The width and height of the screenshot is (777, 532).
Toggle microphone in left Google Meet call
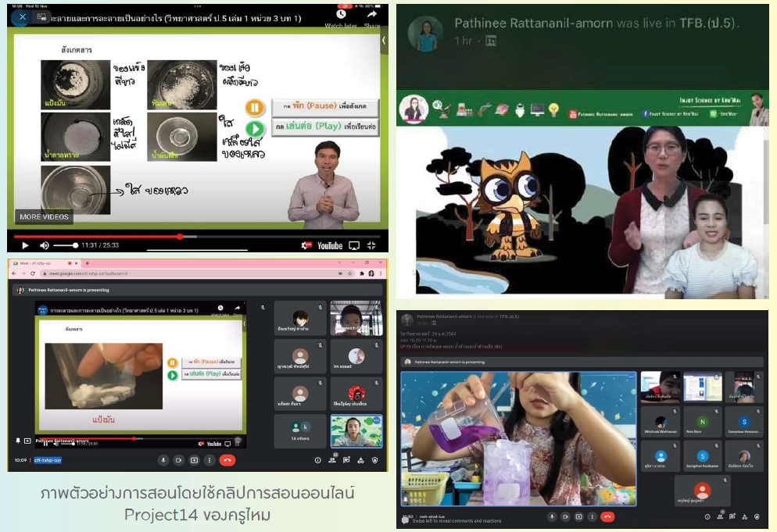click(163, 460)
